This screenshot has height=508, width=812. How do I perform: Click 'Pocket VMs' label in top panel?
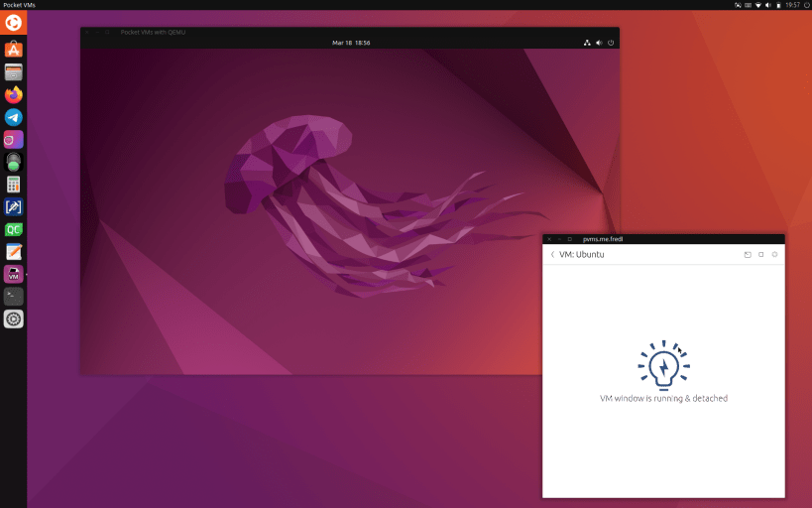click(19, 5)
